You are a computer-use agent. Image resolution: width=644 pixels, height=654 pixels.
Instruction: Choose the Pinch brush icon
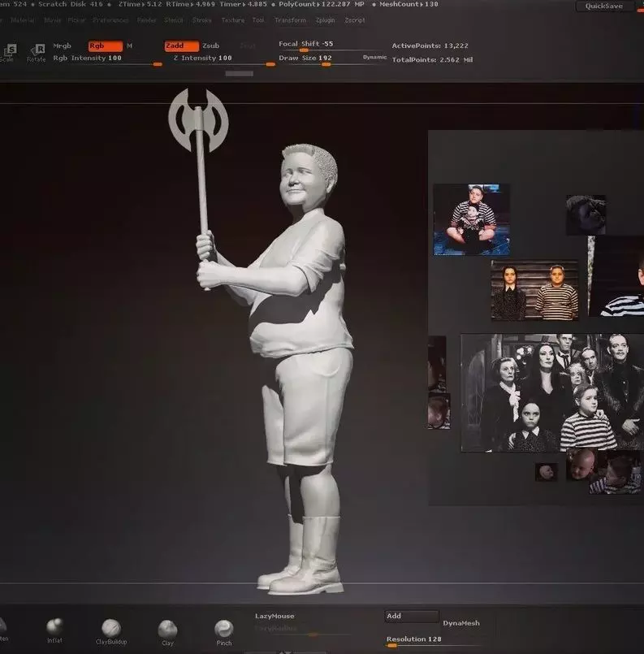tap(224, 632)
